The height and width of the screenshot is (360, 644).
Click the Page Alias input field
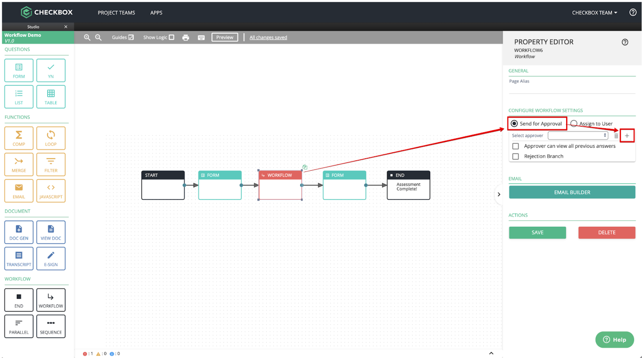572,89
